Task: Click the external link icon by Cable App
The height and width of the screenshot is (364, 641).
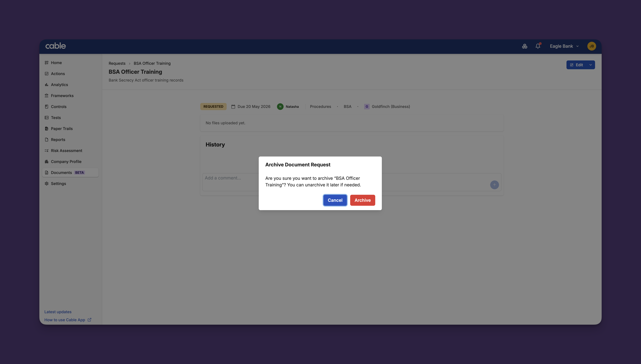Action: coord(89,320)
